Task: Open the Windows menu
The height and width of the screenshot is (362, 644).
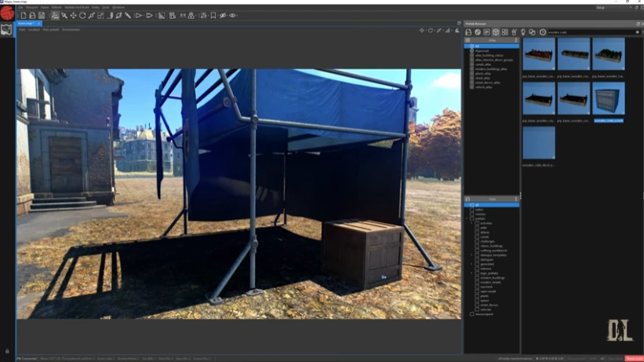Action: pyautogui.click(x=118, y=7)
